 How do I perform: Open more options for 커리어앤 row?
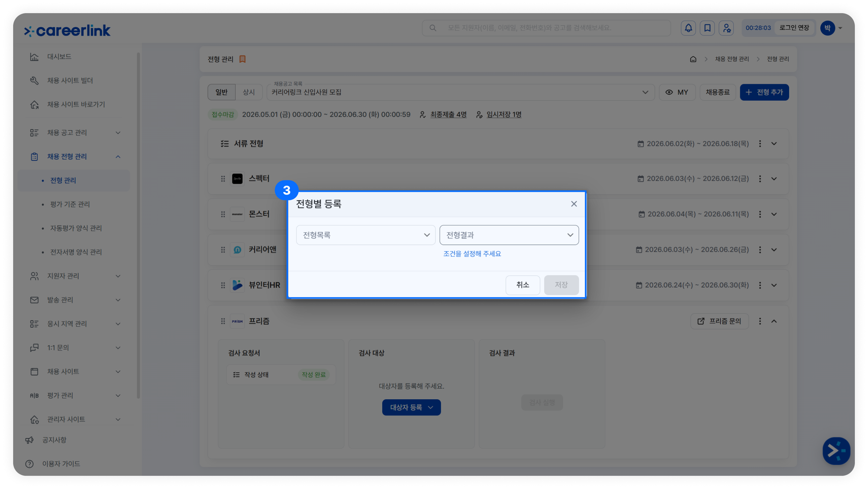point(760,250)
